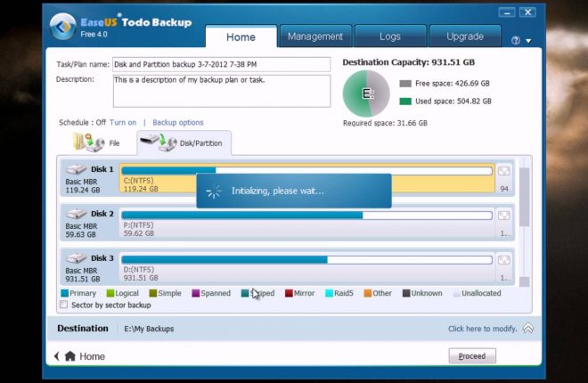
Task: Enable Sector by sector backup checkbox
Action: (64, 305)
